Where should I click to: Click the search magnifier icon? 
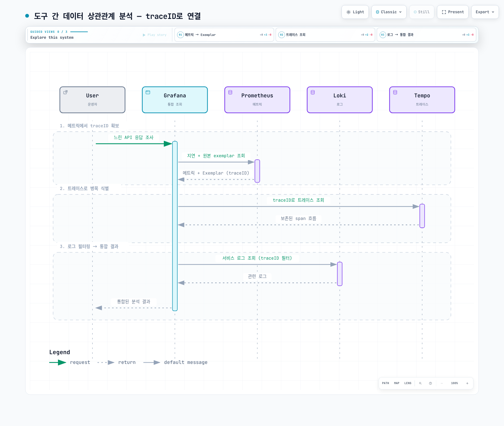click(420, 383)
